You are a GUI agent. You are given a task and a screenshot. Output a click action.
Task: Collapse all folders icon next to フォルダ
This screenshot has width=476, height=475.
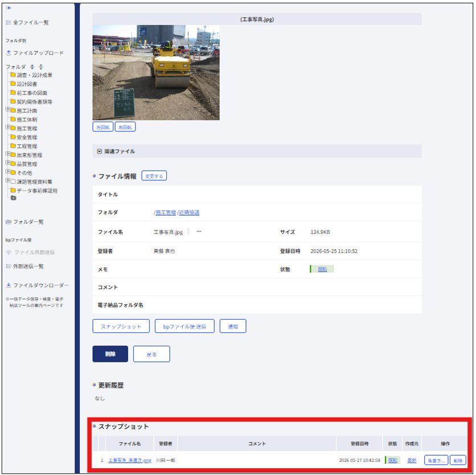tap(32, 67)
